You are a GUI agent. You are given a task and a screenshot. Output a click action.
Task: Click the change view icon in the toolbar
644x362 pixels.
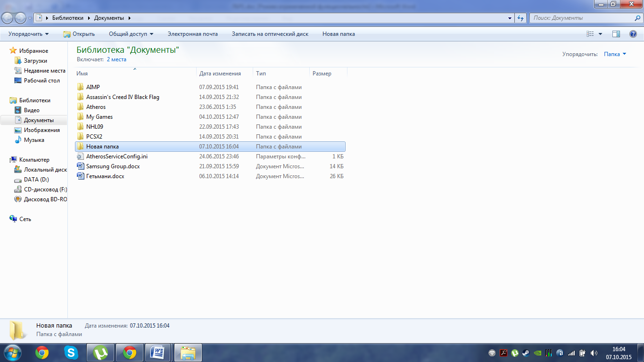[x=590, y=34]
